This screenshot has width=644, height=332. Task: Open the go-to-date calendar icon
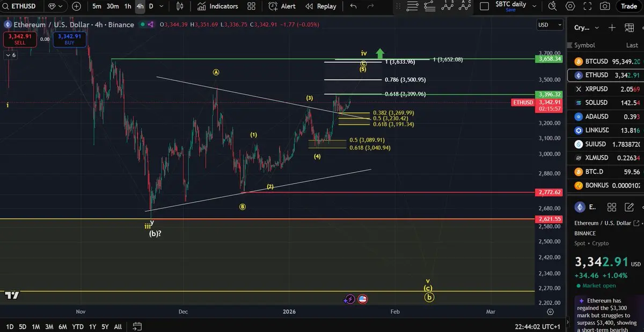point(137,326)
